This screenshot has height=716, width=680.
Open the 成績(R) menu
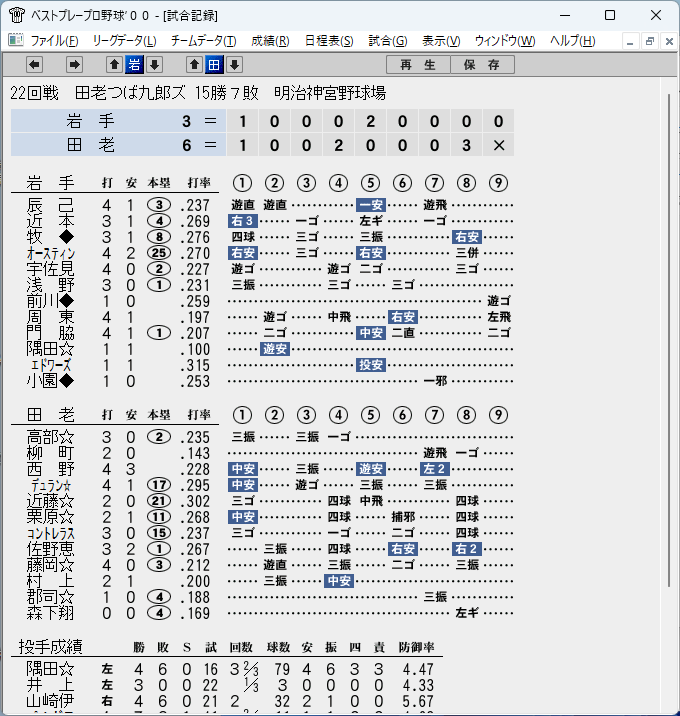pyautogui.click(x=270, y=41)
